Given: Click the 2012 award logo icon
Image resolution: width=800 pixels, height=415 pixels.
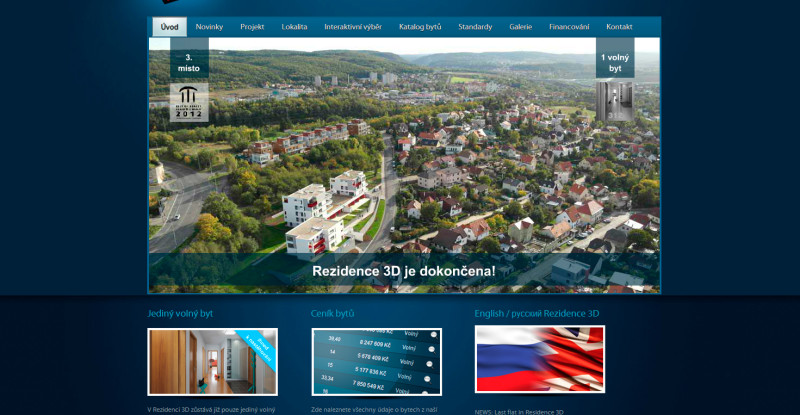Looking at the screenshot, I should pyautogui.click(x=189, y=103).
